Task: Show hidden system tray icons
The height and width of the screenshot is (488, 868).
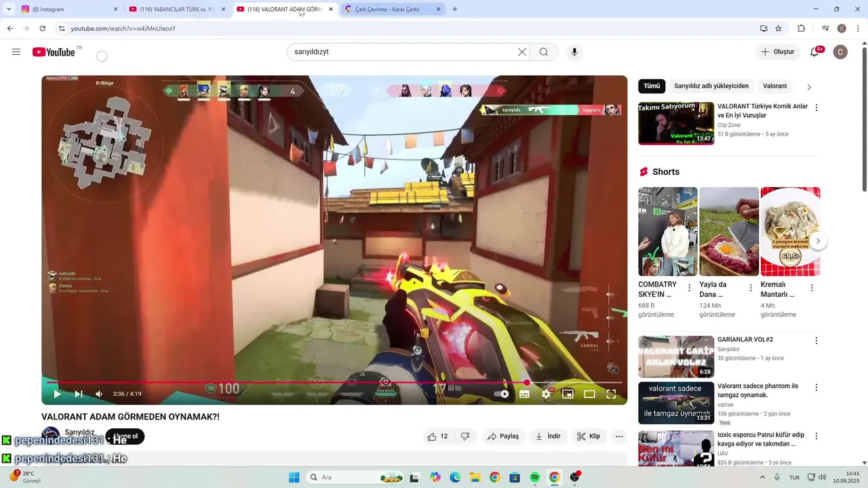Action: [762, 477]
